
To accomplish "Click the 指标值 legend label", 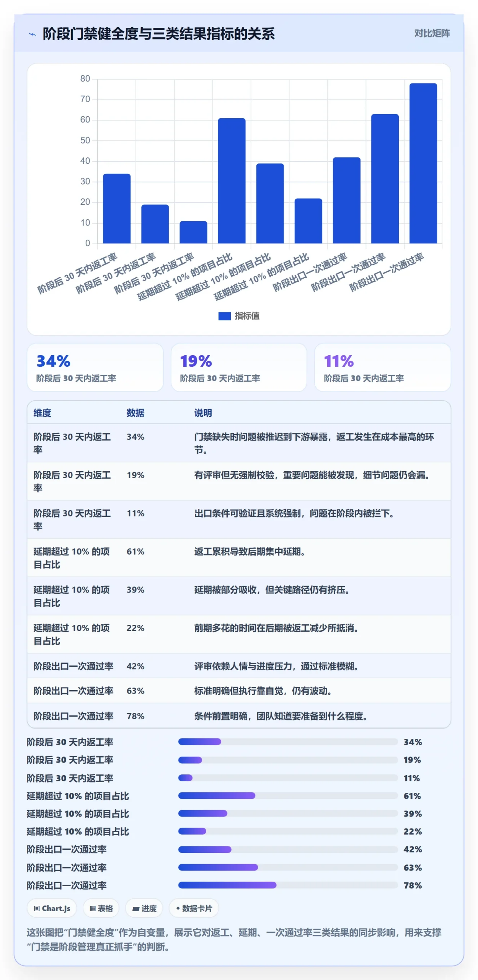I will [247, 316].
